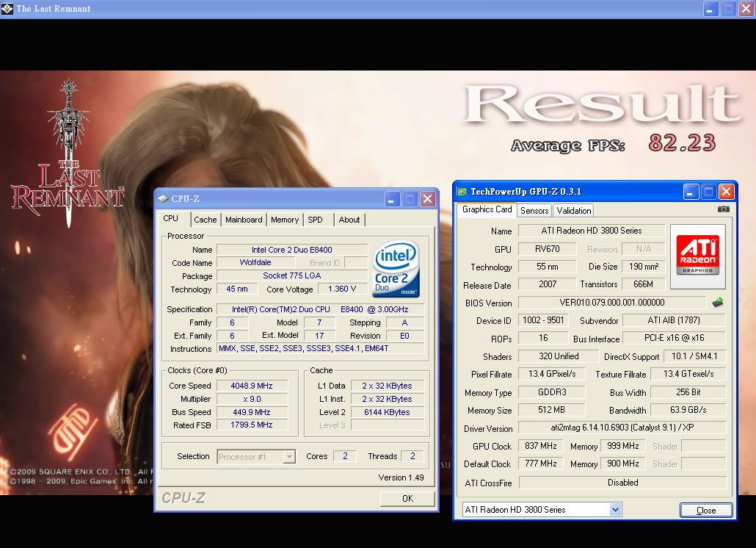Show the About tab in CPU-Z
Image resolution: width=756 pixels, height=548 pixels.
tap(349, 220)
